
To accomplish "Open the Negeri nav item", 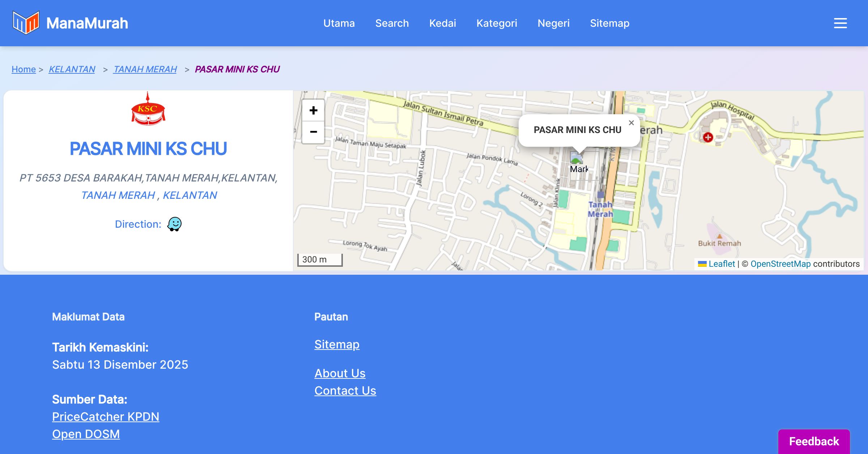I will point(553,23).
